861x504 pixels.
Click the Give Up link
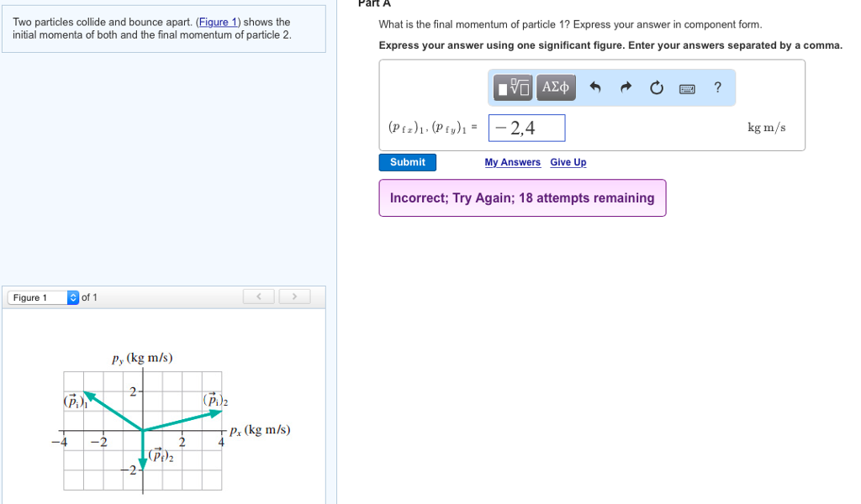click(568, 162)
